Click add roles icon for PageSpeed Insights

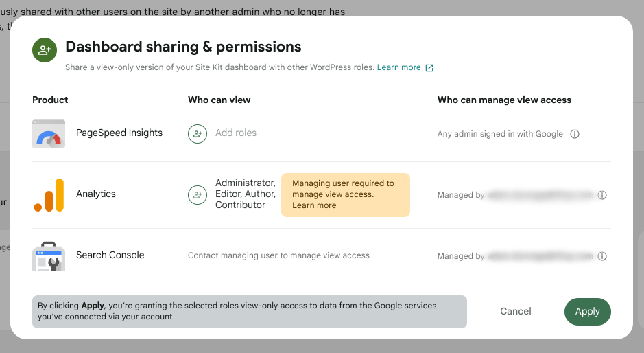[198, 134]
